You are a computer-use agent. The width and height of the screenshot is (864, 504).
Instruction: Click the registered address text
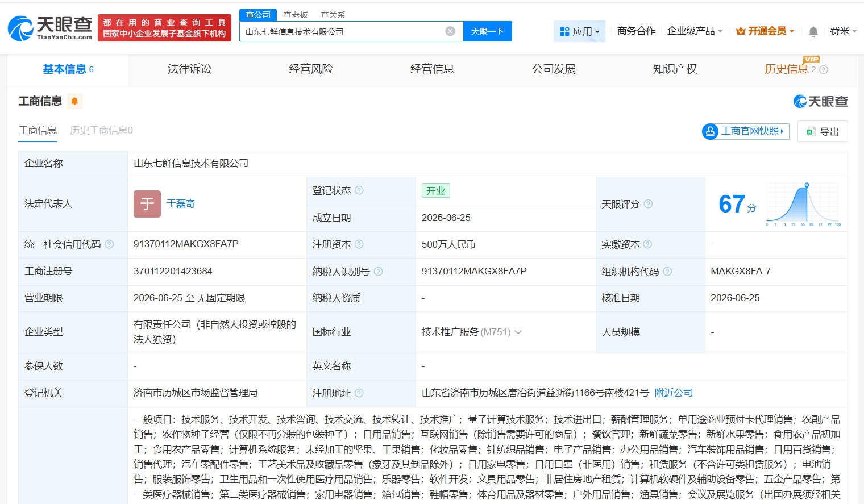tap(535, 393)
